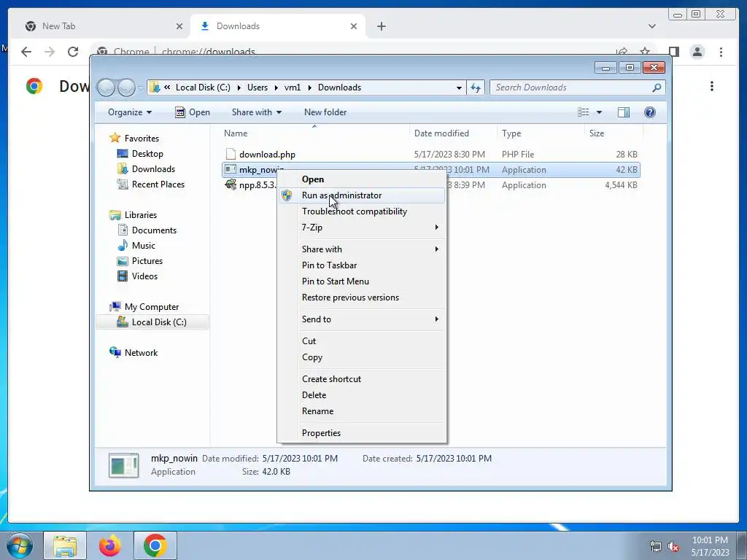
Task: Open a new Chrome tab with plus
Action: (x=381, y=26)
